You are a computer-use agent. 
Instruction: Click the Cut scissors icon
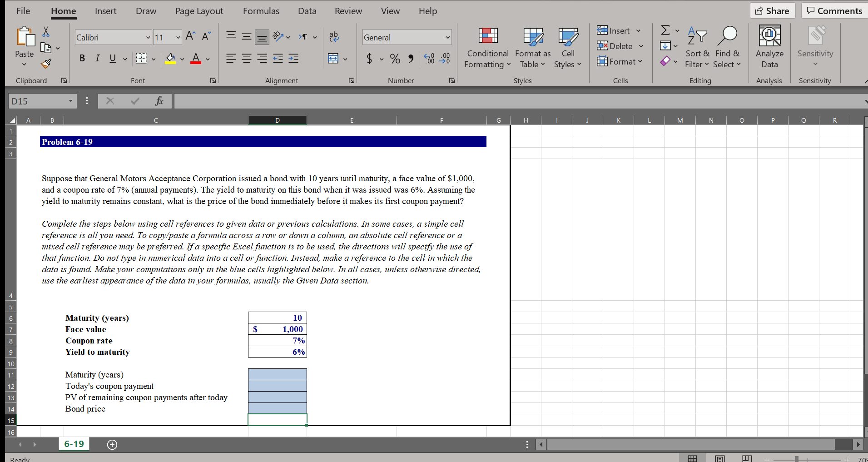pos(46,31)
